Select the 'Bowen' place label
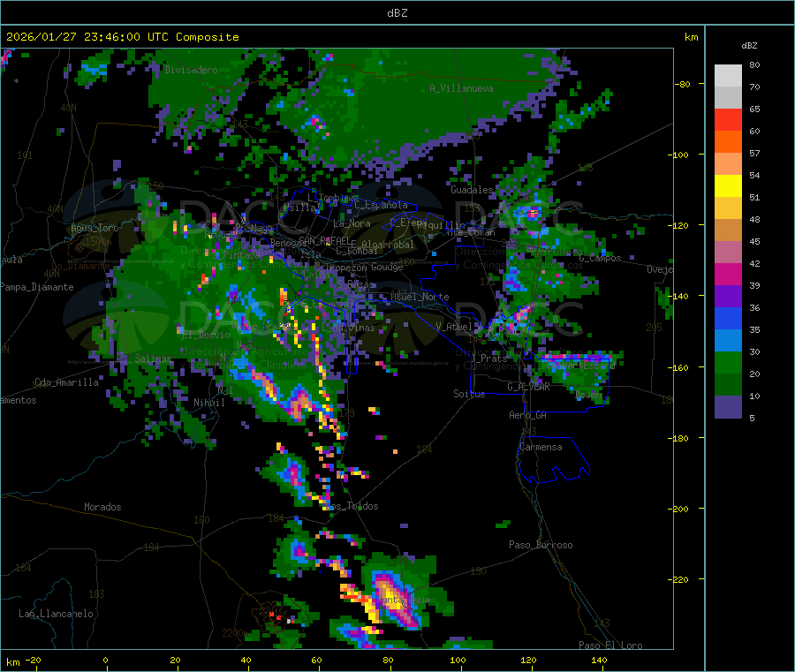Screen dimensions: 795x672 click(588, 395)
